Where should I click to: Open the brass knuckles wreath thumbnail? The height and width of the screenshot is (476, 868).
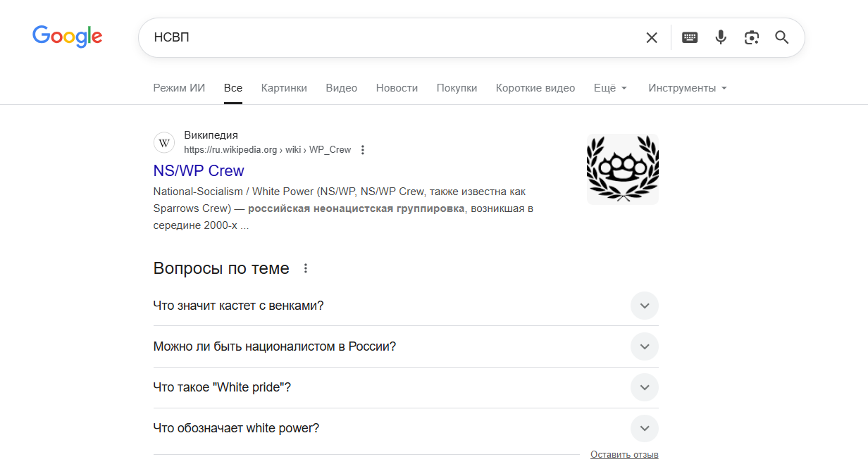click(623, 170)
